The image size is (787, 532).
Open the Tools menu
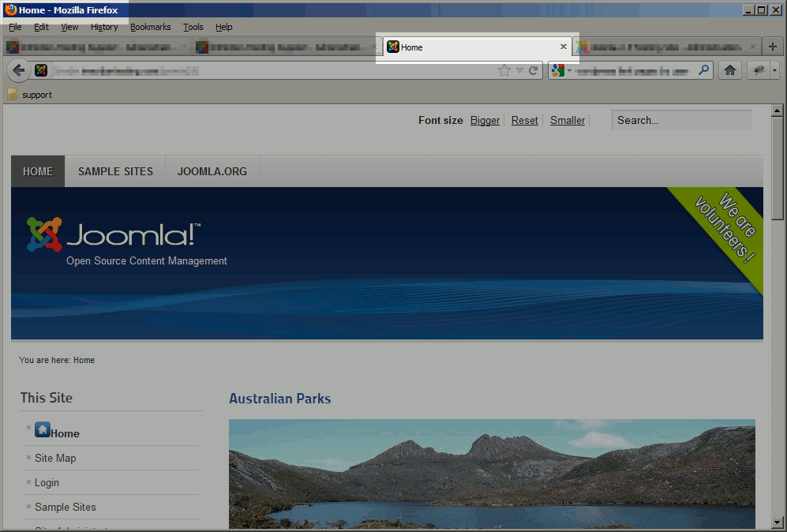(x=193, y=27)
